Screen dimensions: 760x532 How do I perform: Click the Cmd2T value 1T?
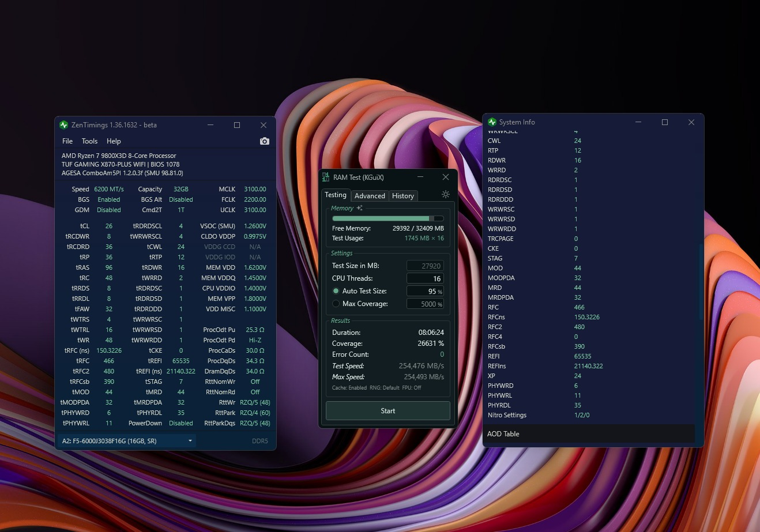181,210
